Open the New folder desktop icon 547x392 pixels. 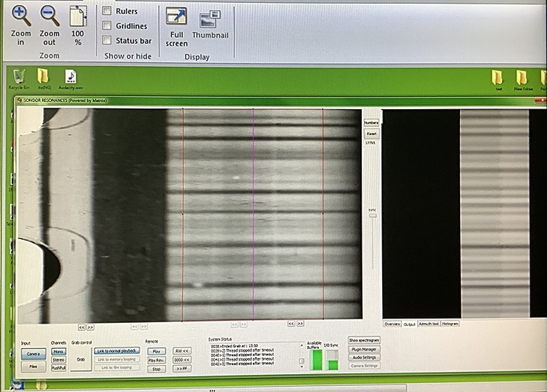(x=523, y=78)
